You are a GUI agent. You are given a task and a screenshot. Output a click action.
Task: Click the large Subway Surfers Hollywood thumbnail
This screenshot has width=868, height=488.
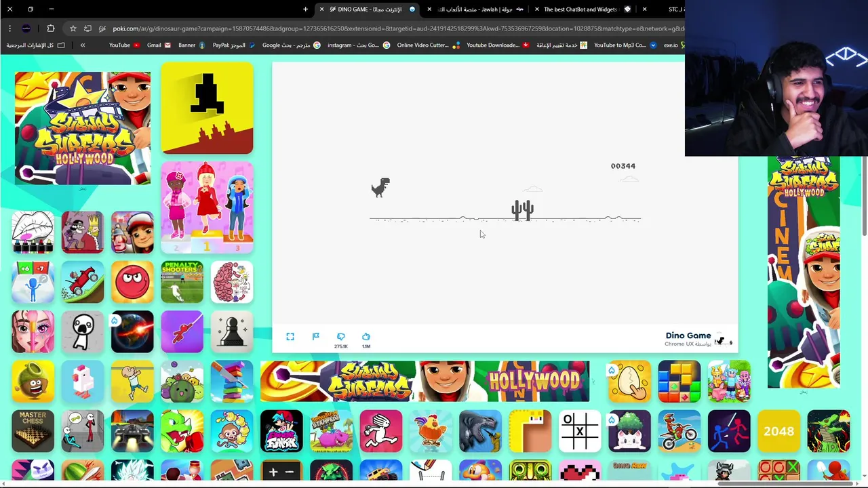click(83, 128)
